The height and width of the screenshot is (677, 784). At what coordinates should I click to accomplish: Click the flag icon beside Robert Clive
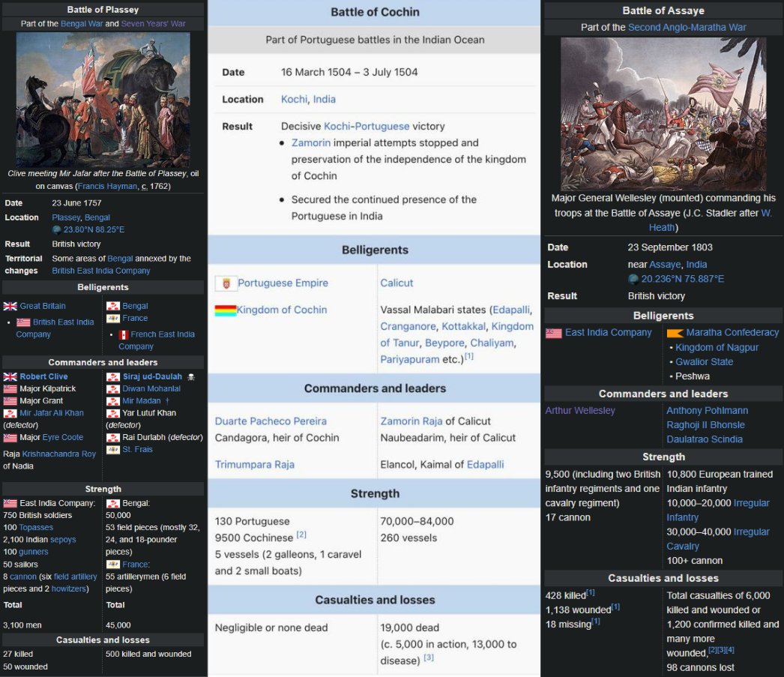point(10,376)
